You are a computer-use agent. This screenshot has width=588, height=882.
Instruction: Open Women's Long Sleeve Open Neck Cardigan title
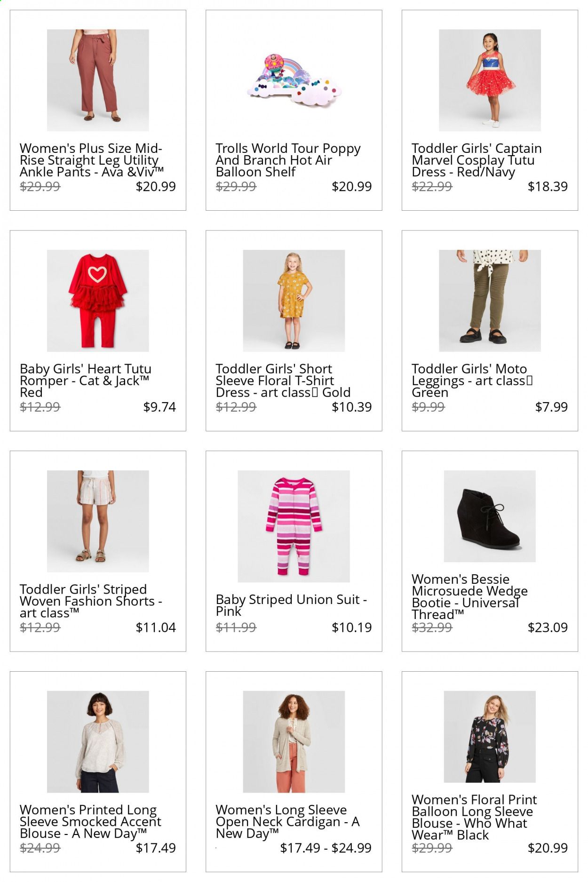coord(287,821)
